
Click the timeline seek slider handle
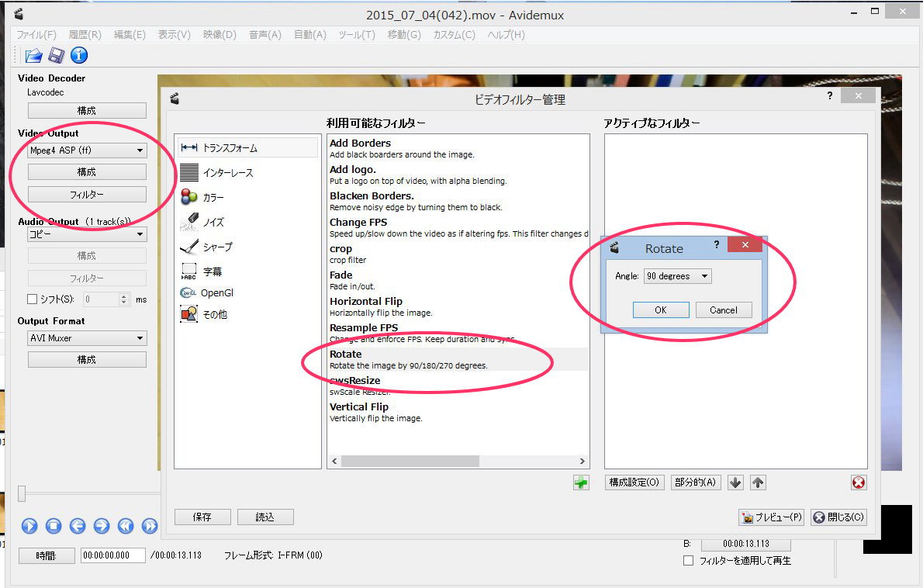(x=22, y=493)
